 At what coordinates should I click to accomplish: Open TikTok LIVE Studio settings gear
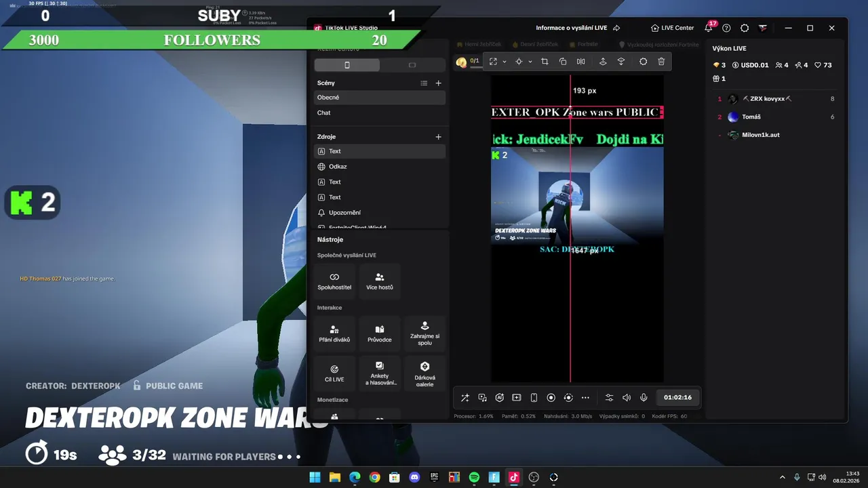[745, 28]
